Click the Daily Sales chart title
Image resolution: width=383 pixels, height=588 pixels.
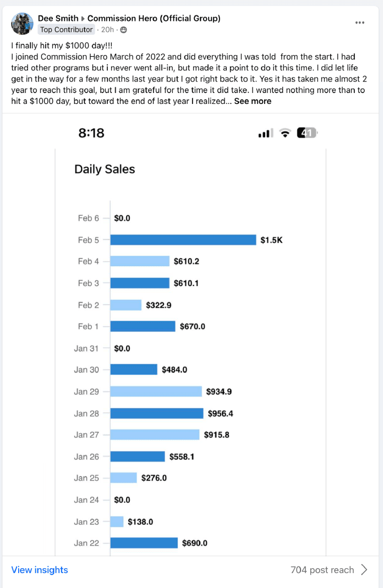click(105, 169)
